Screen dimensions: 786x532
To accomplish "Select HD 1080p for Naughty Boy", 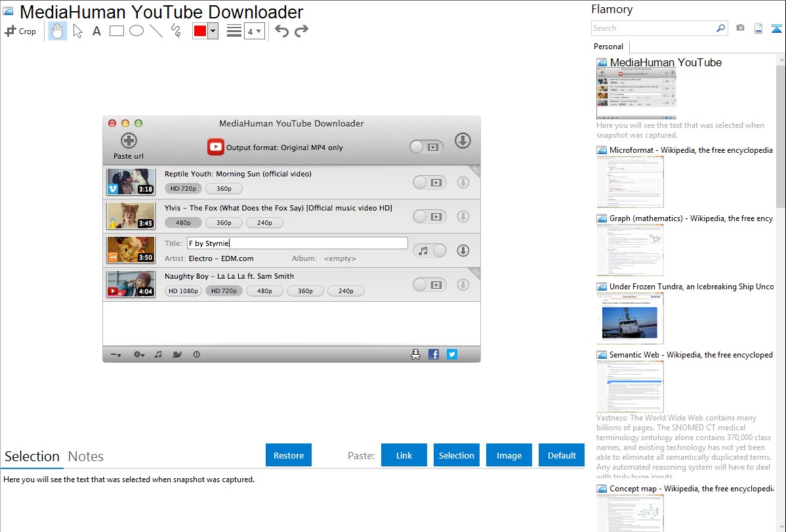I will [x=183, y=291].
